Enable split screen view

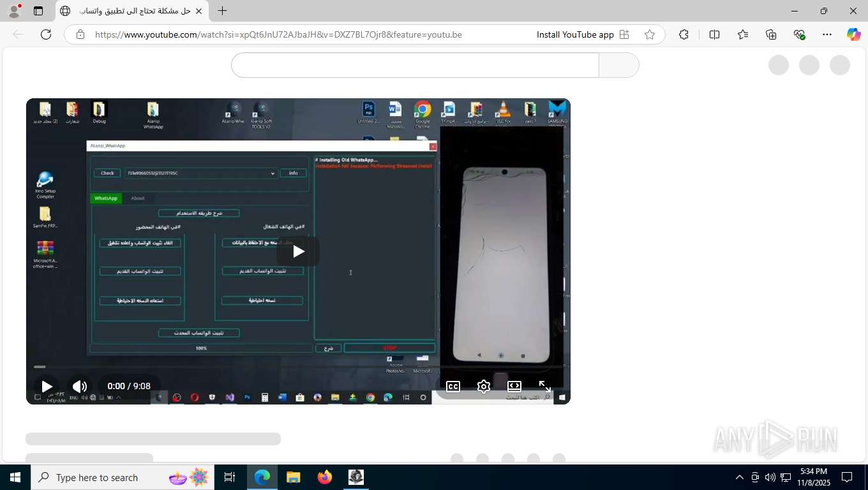[715, 34]
